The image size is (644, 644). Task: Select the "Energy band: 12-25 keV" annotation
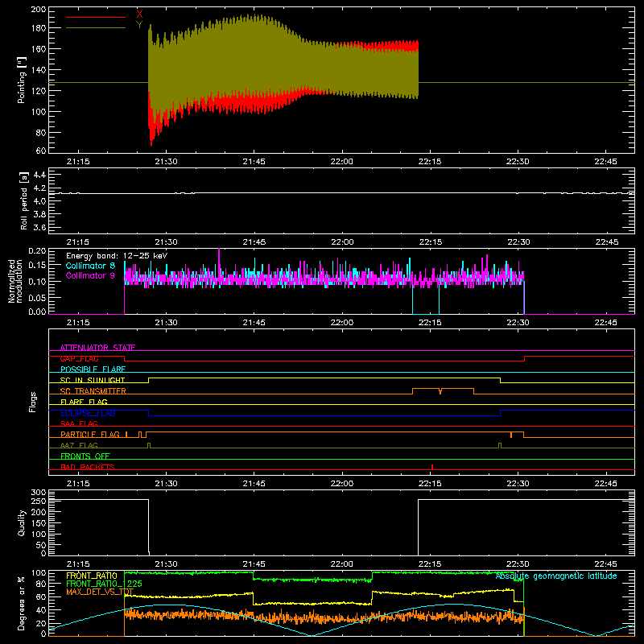[x=117, y=256]
